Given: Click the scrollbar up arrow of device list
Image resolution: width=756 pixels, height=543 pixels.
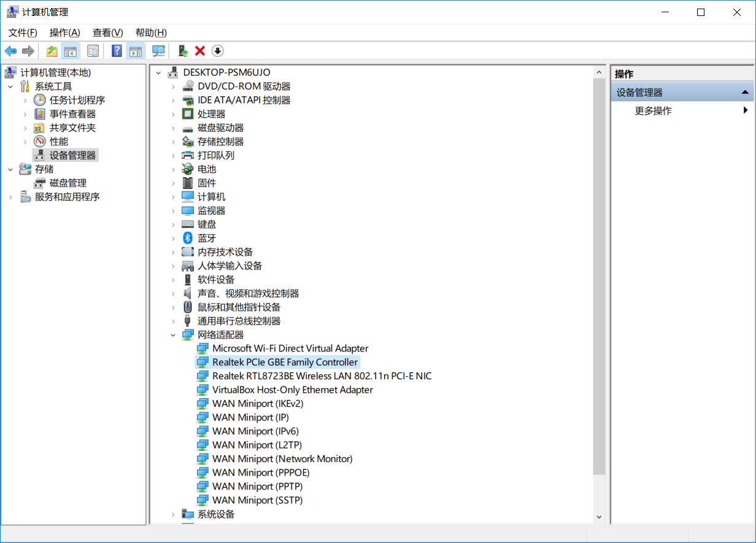Looking at the screenshot, I should (600, 72).
